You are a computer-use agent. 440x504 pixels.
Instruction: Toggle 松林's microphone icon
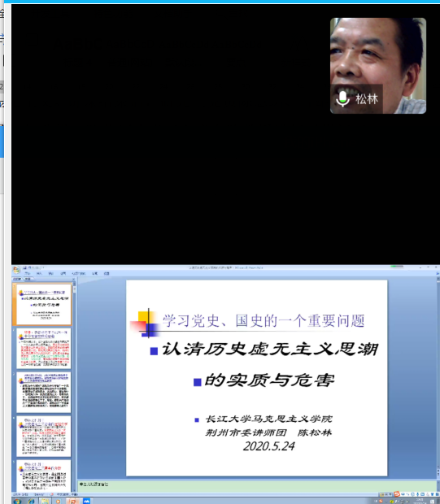tap(343, 98)
